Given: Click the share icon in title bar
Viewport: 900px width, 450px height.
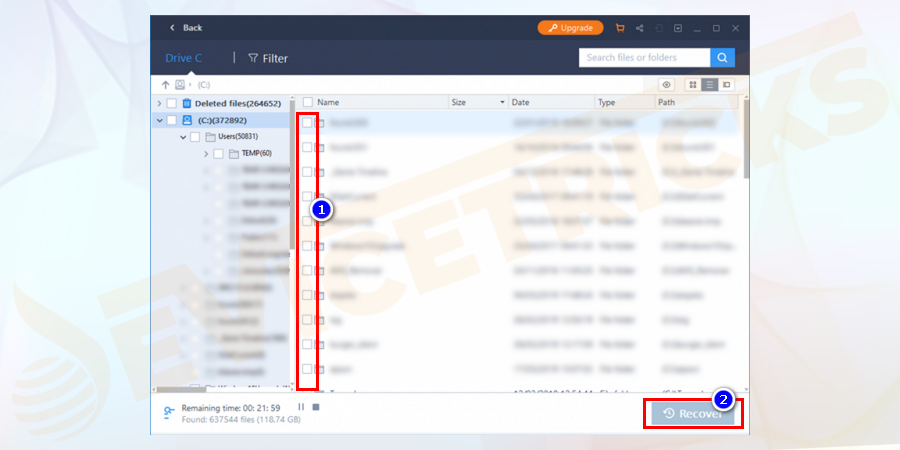Looking at the screenshot, I should tap(640, 28).
